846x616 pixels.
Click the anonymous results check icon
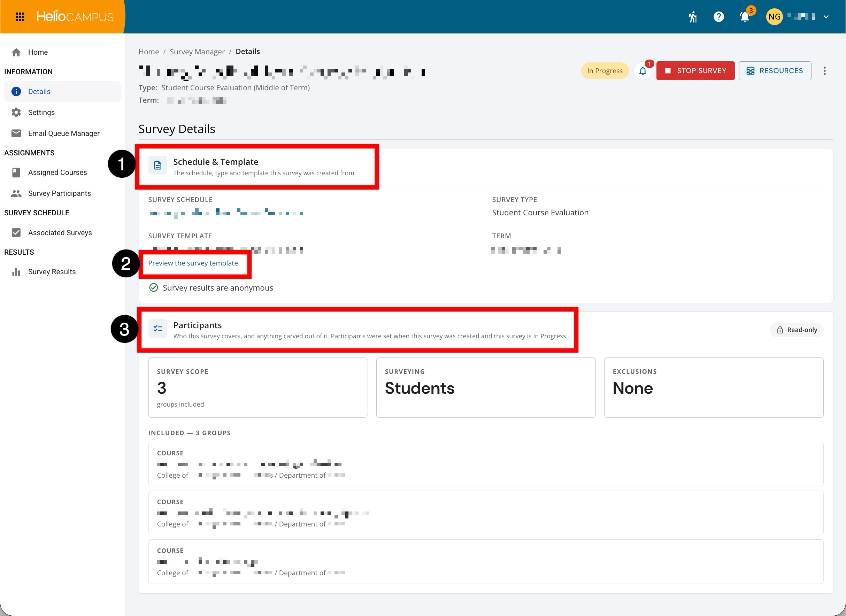pyautogui.click(x=153, y=288)
